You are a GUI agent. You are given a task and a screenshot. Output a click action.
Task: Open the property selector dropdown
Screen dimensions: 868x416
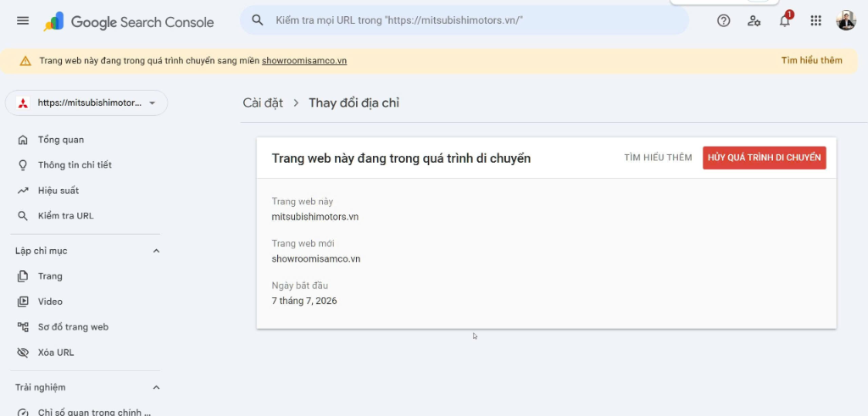(x=86, y=103)
